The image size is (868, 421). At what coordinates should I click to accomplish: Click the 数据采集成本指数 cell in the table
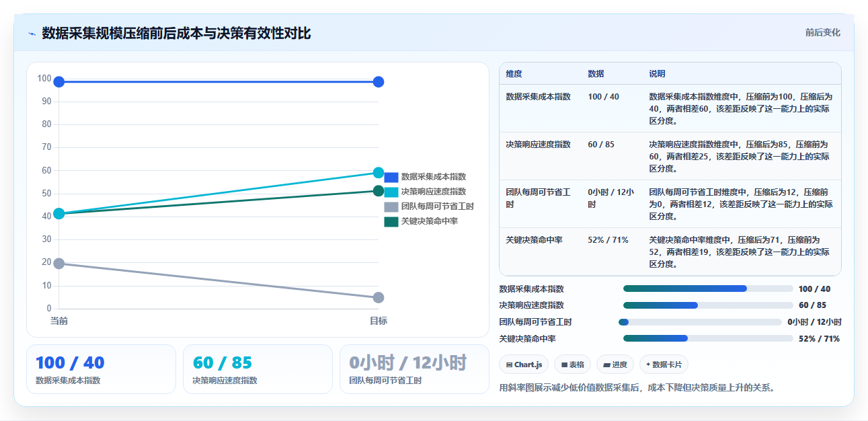(x=539, y=97)
